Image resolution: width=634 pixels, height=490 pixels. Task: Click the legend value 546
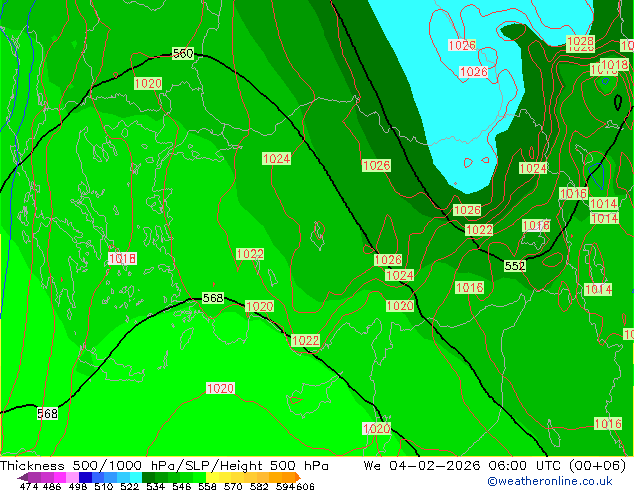pos(182,486)
